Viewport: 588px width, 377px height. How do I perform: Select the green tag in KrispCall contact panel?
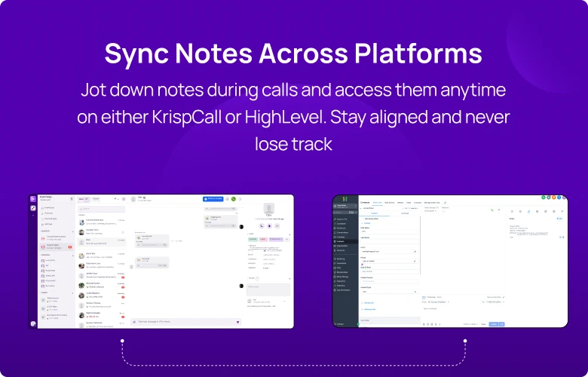(253, 239)
